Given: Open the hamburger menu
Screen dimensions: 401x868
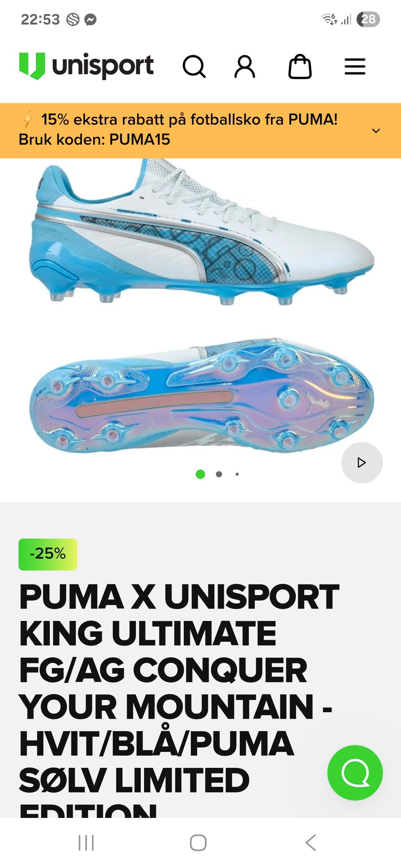Looking at the screenshot, I should [355, 67].
